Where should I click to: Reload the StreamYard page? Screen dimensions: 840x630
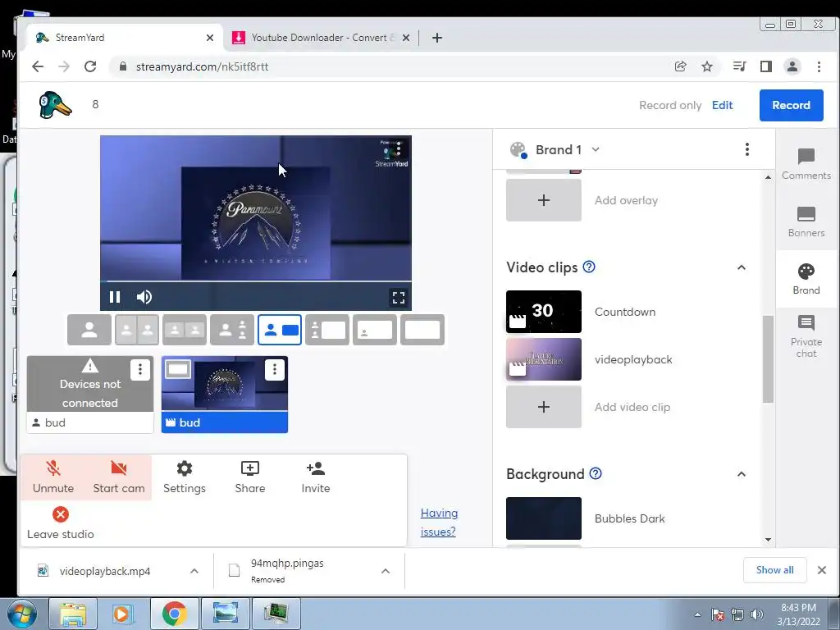point(90,66)
